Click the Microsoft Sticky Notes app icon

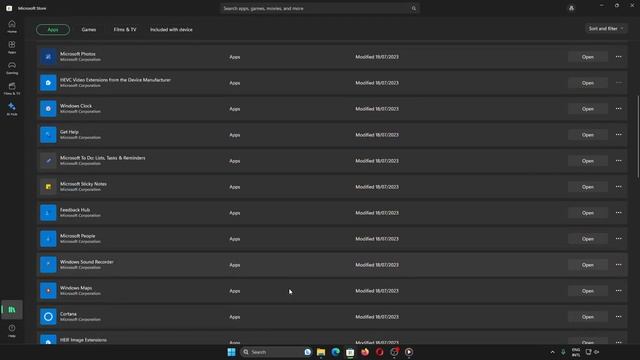click(48, 187)
